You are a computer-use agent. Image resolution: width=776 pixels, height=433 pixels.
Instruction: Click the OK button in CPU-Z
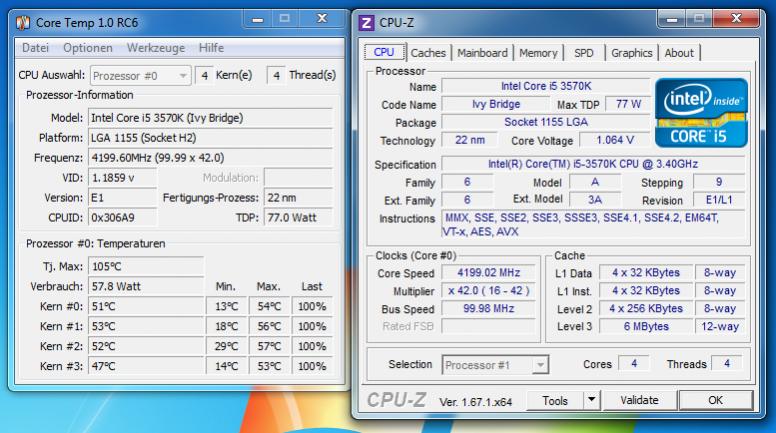coord(716,400)
